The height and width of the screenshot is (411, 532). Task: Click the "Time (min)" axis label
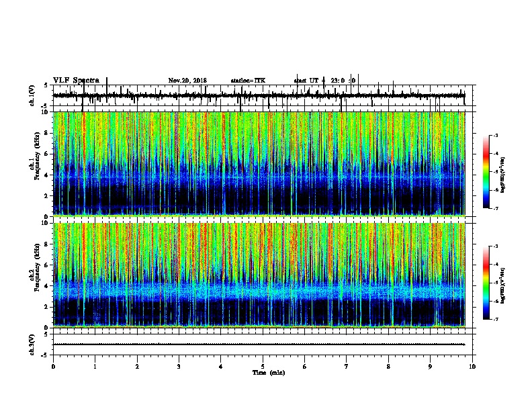[269, 373]
